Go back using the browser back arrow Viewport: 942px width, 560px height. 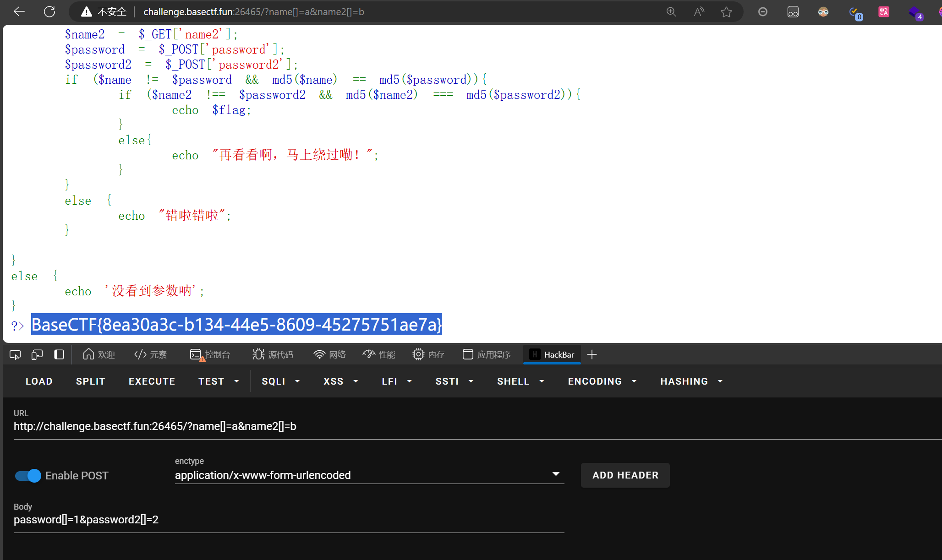pos(19,12)
